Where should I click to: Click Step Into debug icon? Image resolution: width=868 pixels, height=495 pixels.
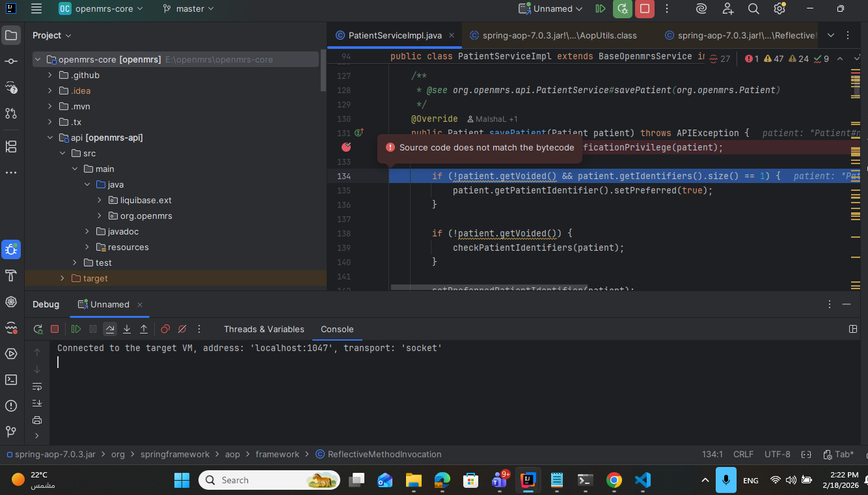[127, 329]
